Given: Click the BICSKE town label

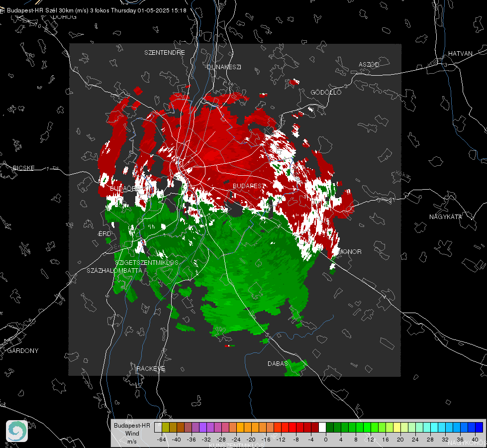Looking at the screenshot, I should pyautogui.click(x=23, y=168).
